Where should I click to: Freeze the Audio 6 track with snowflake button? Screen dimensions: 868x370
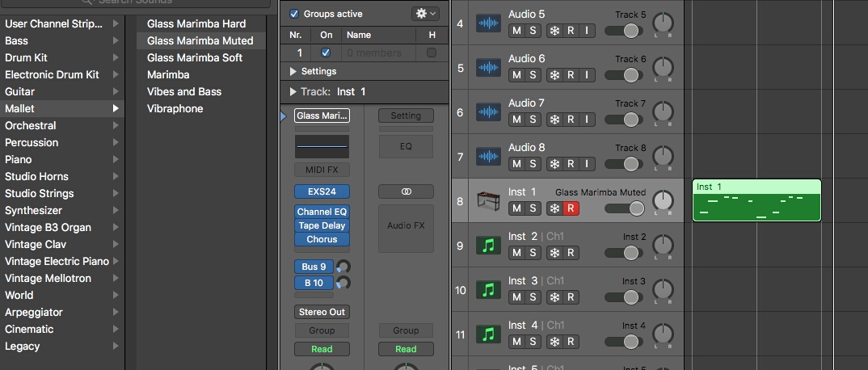click(554, 75)
